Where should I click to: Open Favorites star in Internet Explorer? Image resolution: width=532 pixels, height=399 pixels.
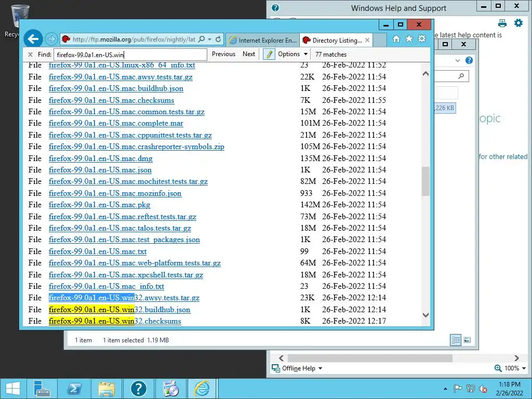click(x=409, y=39)
